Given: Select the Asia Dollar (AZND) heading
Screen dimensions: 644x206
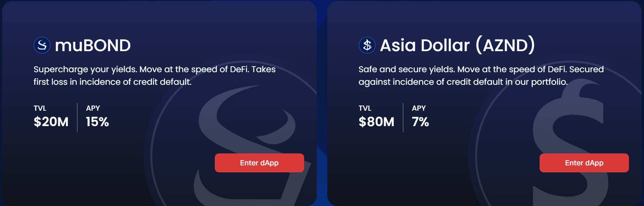Looking at the screenshot, I should pos(457,45).
